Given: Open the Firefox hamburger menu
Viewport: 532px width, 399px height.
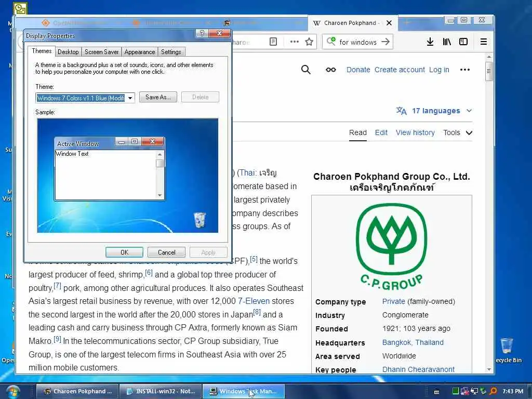Looking at the screenshot, I should point(484,42).
